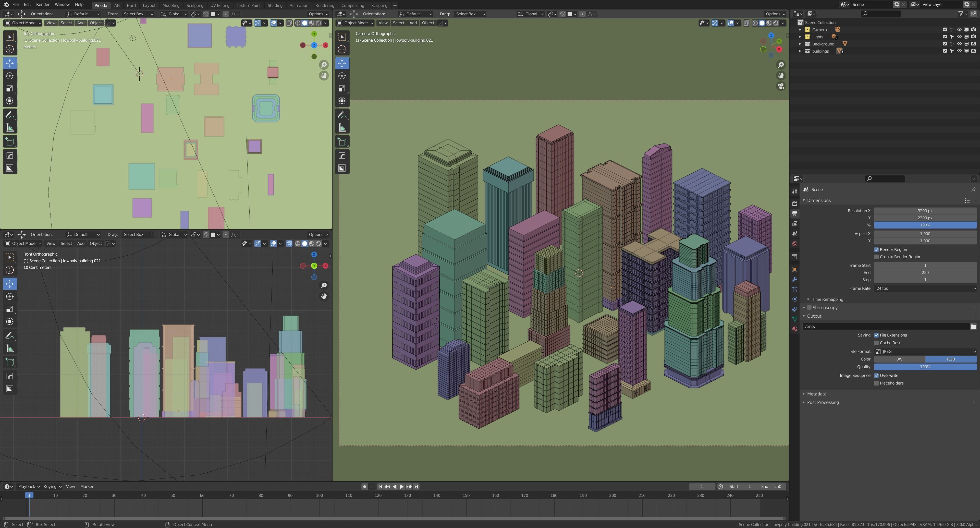The height and width of the screenshot is (528, 980).
Task: Open the Object properties tab
Action: pyautogui.click(x=794, y=269)
